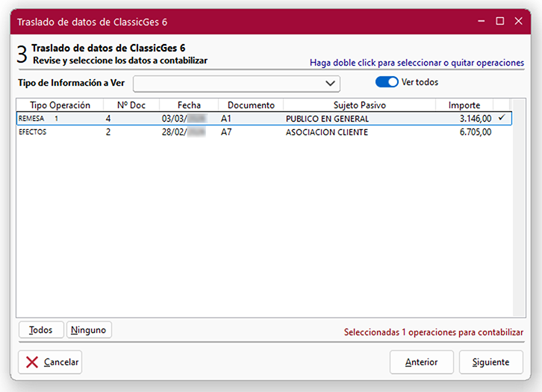This screenshot has width=542, height=392.
Task: Click the Importe column header
Action: 464,105
